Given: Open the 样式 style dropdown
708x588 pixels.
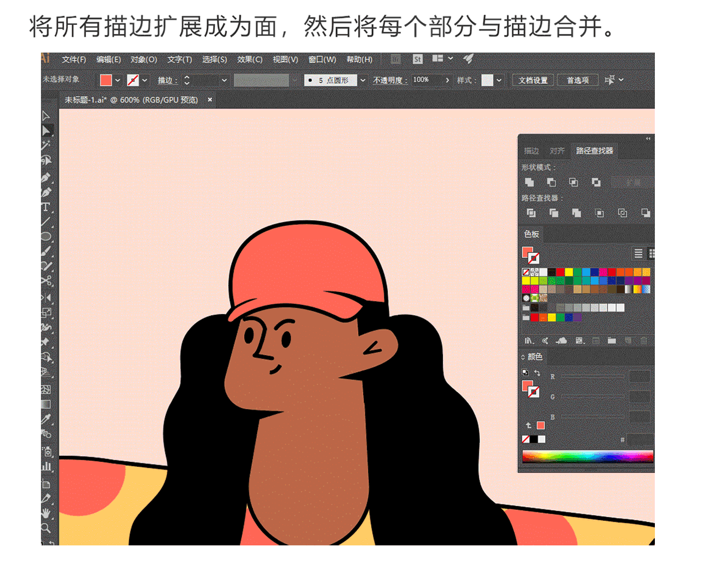Looking at the screenshot, I should pyautogui.click(x=499, y=80).
